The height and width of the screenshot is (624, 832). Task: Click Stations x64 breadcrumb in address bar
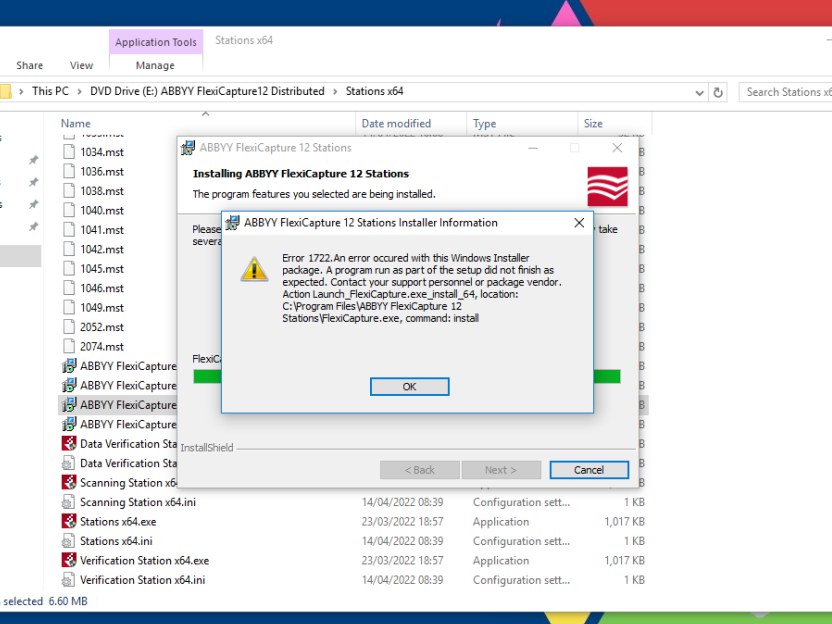374,91
